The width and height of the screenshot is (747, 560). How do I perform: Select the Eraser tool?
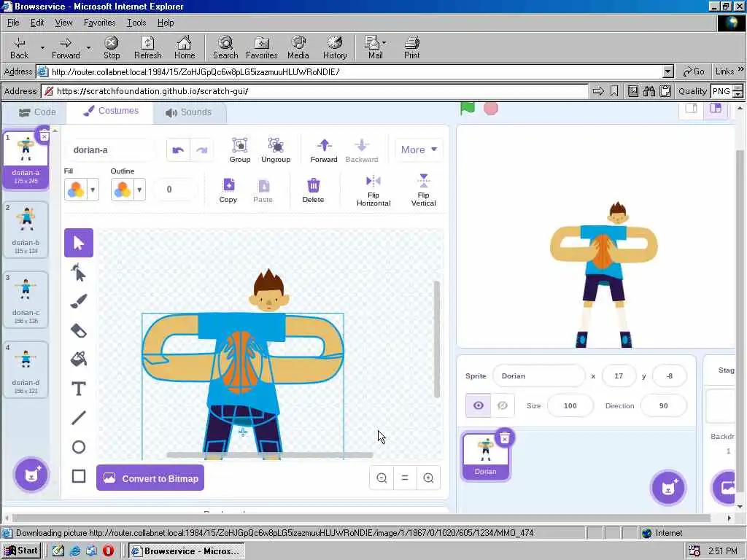tap(79, 330)
